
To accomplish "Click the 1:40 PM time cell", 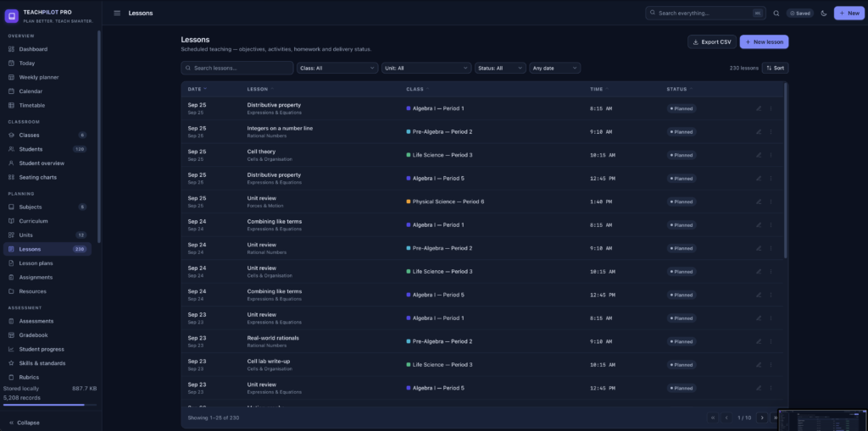I will click(x=601, y=202).
